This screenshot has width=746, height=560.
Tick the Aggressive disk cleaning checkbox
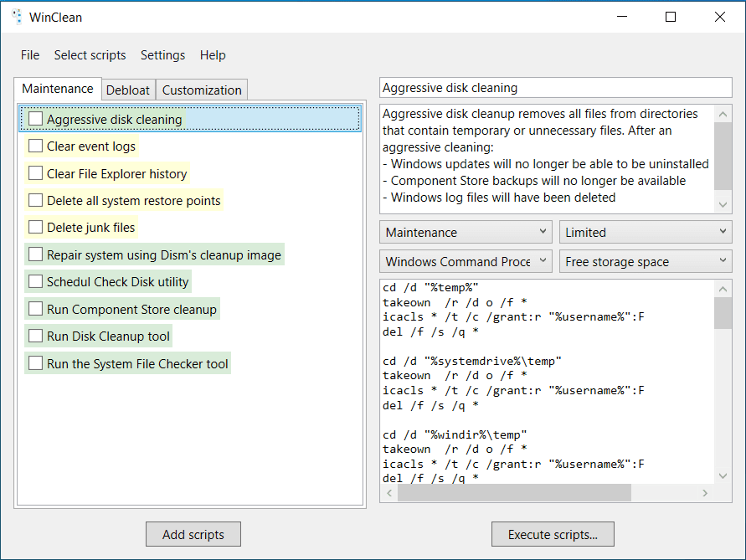35,119
